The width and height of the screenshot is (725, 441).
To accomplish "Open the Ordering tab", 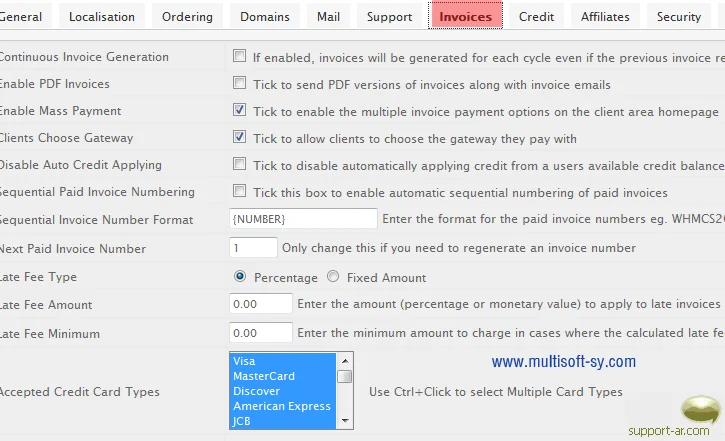I will pyautogui.click(x=187, y=16).
